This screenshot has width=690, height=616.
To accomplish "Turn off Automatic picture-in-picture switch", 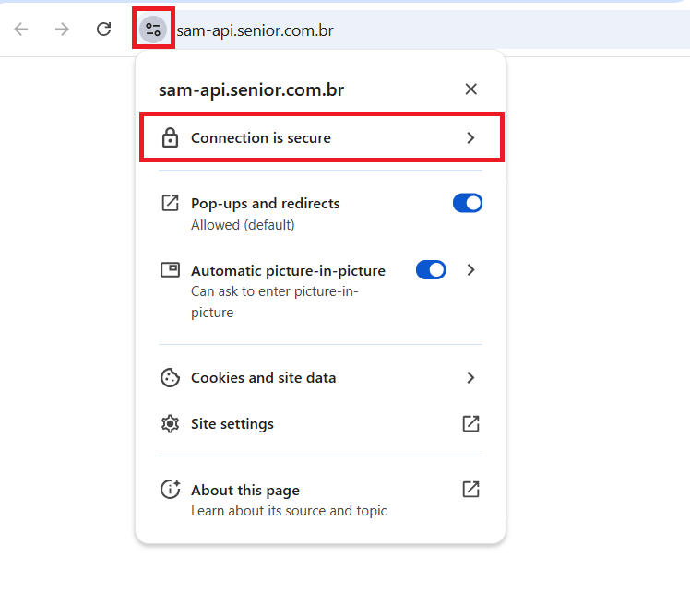I will [431, 270].
